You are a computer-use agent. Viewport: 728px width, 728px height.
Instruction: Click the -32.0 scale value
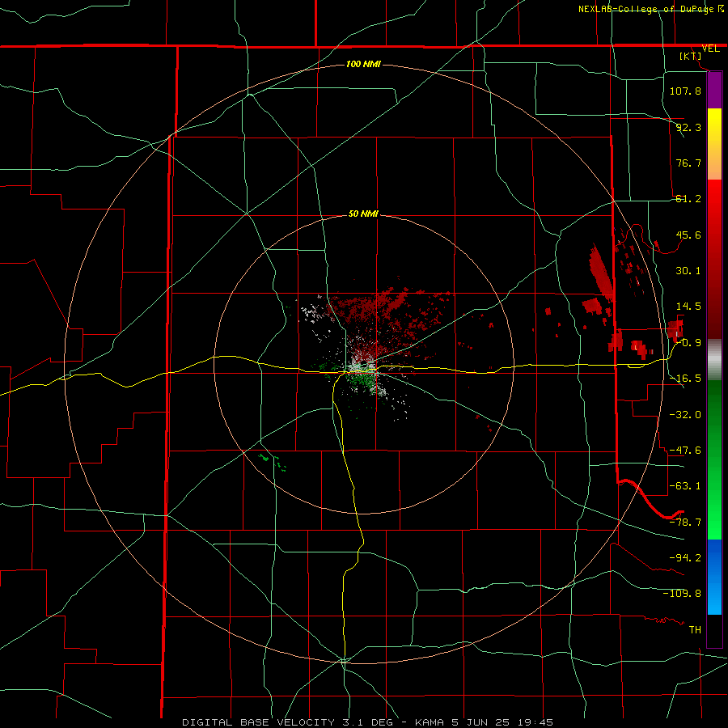685,415
